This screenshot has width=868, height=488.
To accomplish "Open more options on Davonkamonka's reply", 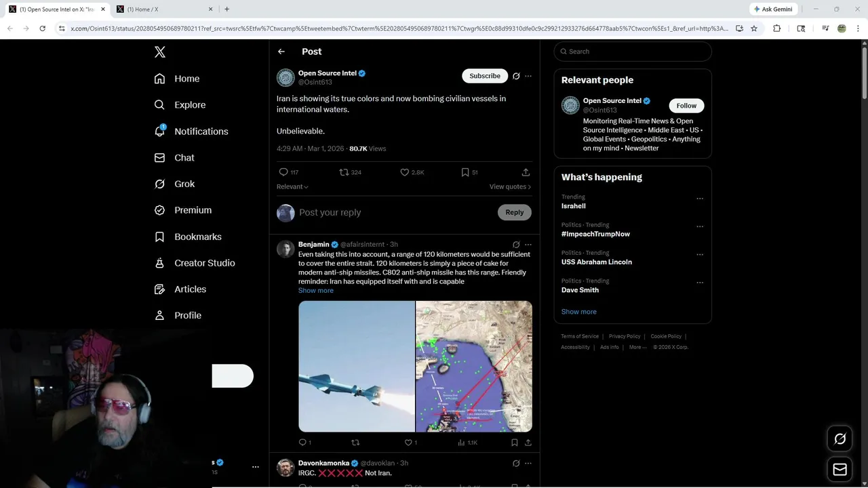I will pyautogui.click(x=528, y=464).
